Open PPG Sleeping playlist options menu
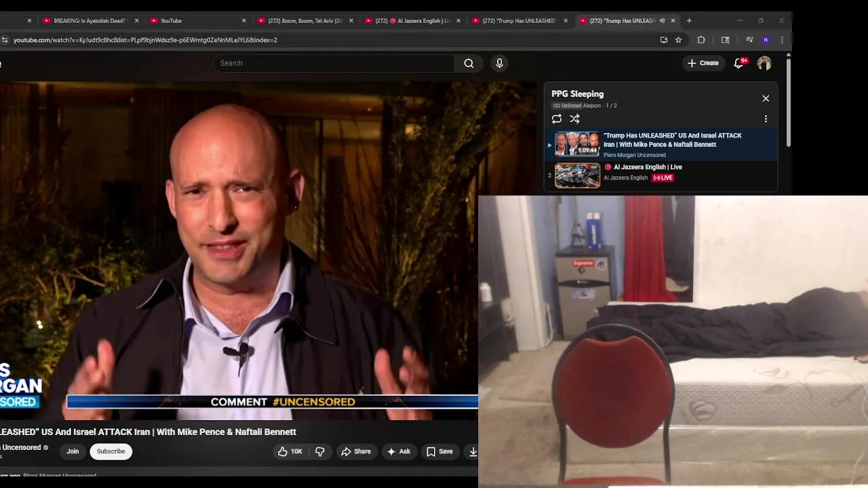This screenshot has width=868, height=488. [766, 119]
